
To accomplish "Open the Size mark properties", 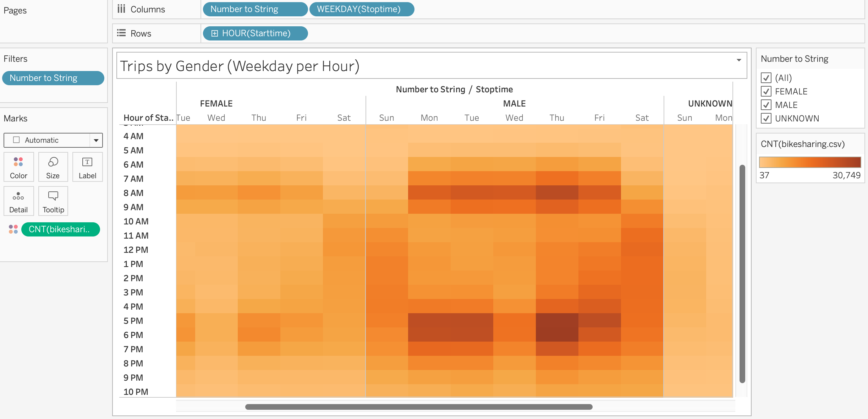I will tap(53, 167).
